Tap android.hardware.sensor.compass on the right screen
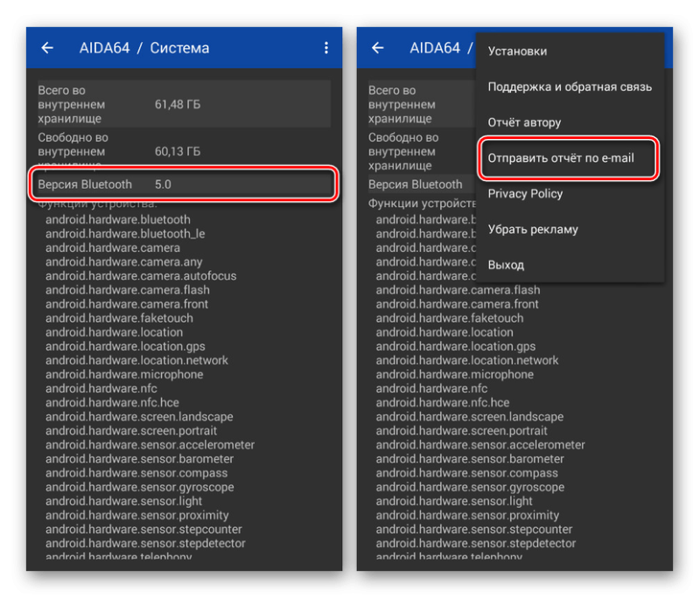700x598 pixels. click(466, 473)
